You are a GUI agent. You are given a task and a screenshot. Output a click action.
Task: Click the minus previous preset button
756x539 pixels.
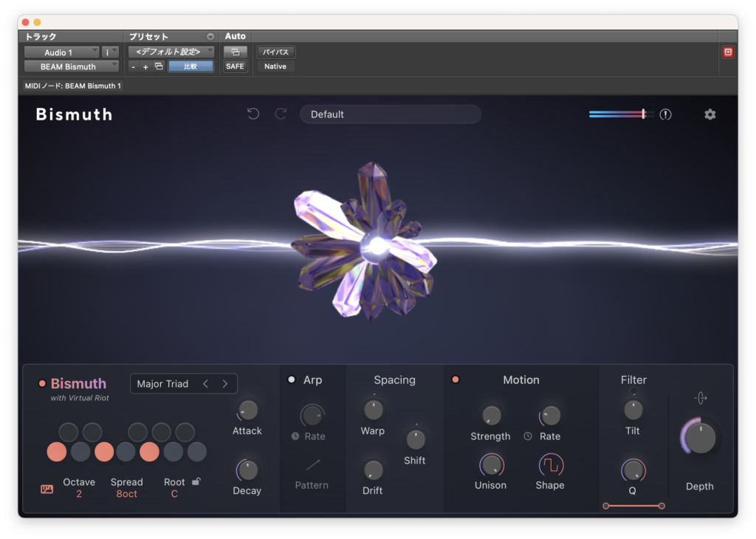coord(134,66)
